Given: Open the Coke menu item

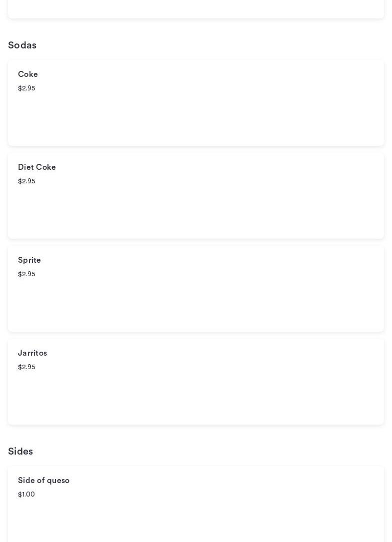Looking at the screenshot, I should tap(28, 74).
